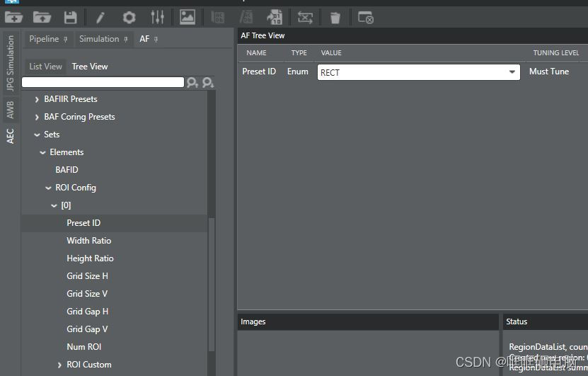Open the Preset ID RECT dropdown
The width and height of the screenshot is (588, 376).
coord(512,72)
